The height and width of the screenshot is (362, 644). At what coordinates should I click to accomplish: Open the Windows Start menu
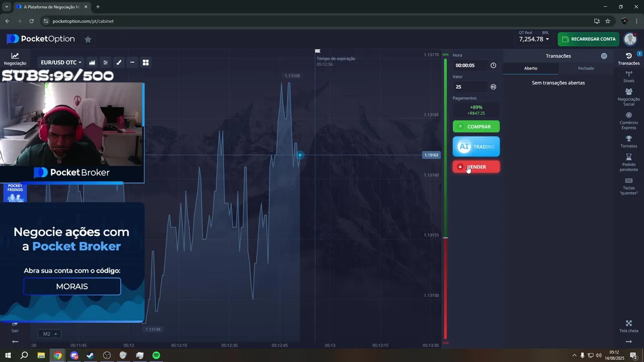pyautogui.click(x=8, y=355)
